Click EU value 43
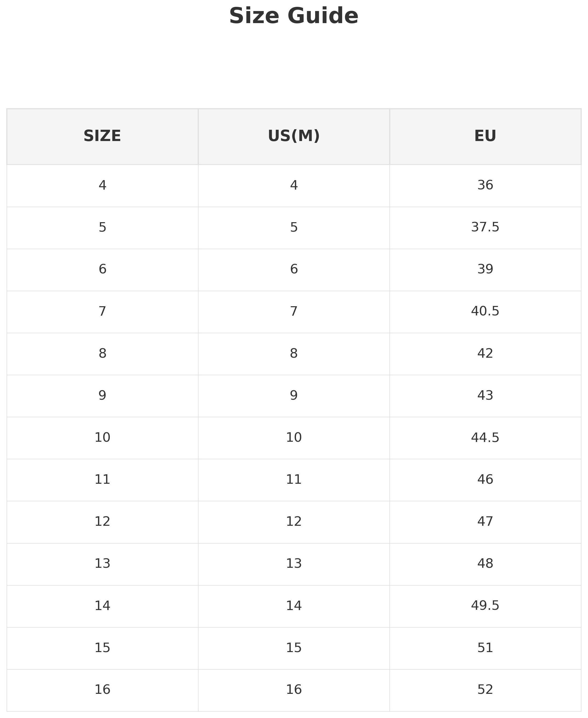 point(485,395)
